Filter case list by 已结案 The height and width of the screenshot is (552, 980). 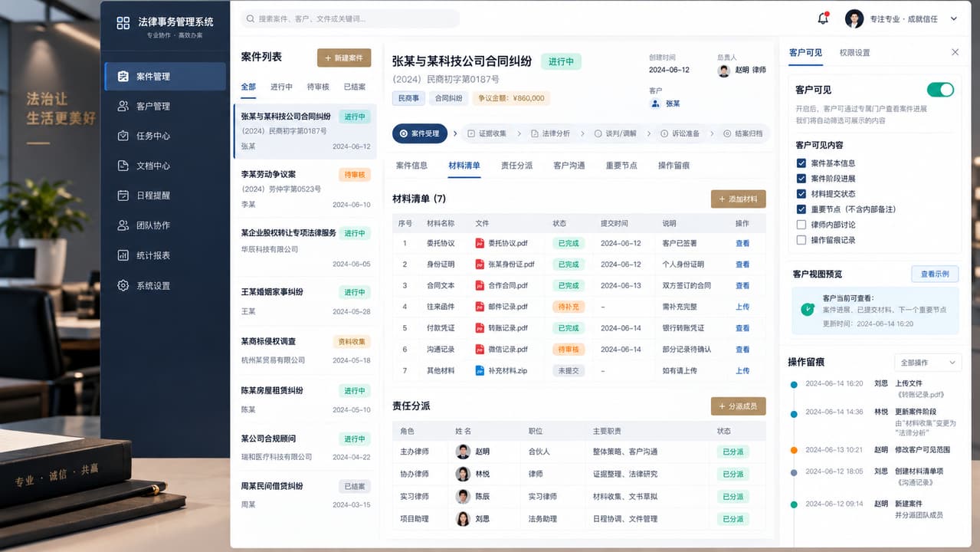point(355,87)
